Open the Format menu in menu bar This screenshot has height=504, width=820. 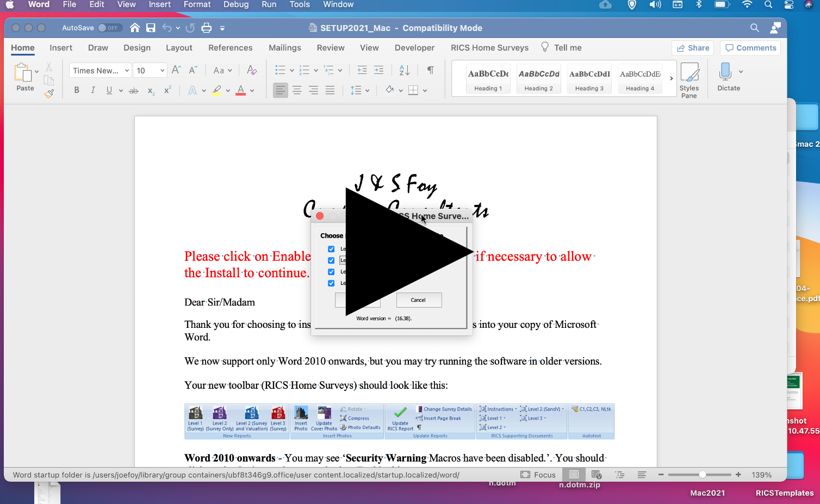click(x=197, y=4)
